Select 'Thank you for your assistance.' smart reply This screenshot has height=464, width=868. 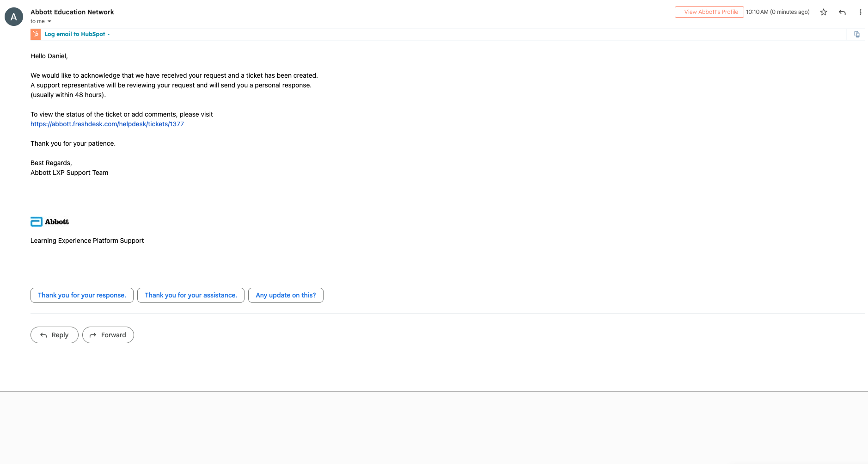coord(191,295)
